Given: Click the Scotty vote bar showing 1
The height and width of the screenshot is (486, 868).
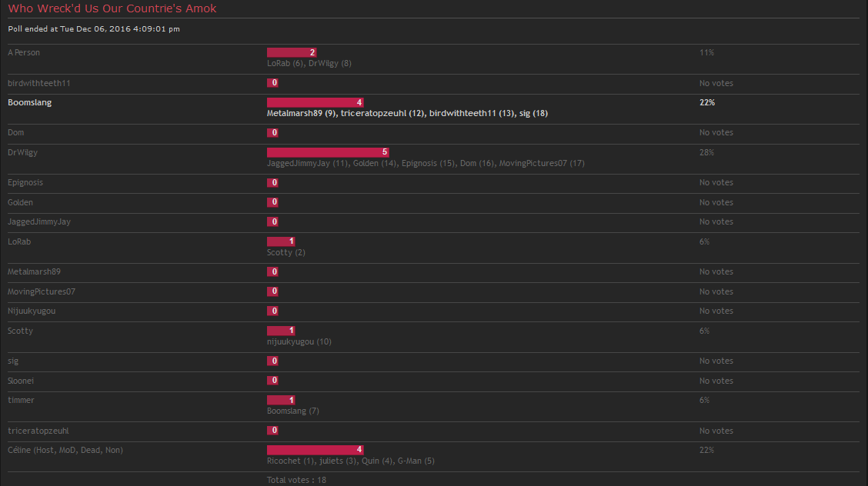Looking at the screenshot, I should pyautogui.click(x=281, y=331).
